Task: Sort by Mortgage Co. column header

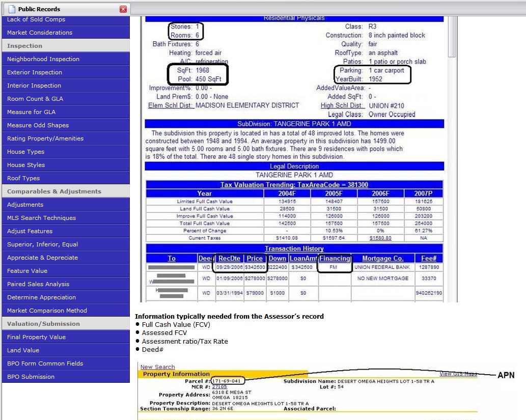Action: [383, 258]
